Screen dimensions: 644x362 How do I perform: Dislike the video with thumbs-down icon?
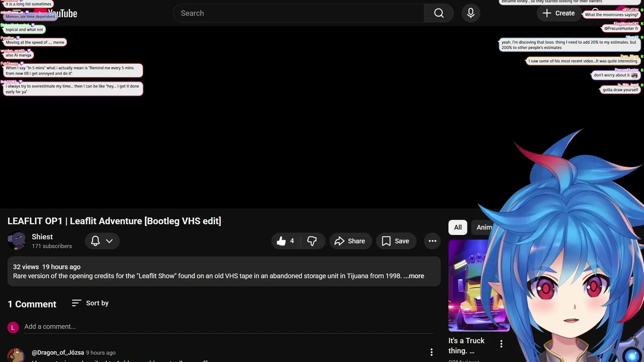coord(312,241)
